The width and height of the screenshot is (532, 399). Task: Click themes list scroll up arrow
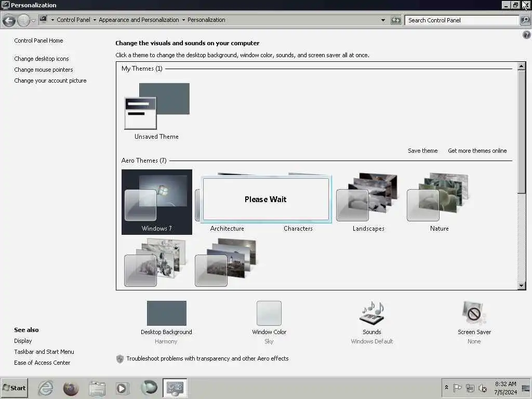(x=522, y=66)
